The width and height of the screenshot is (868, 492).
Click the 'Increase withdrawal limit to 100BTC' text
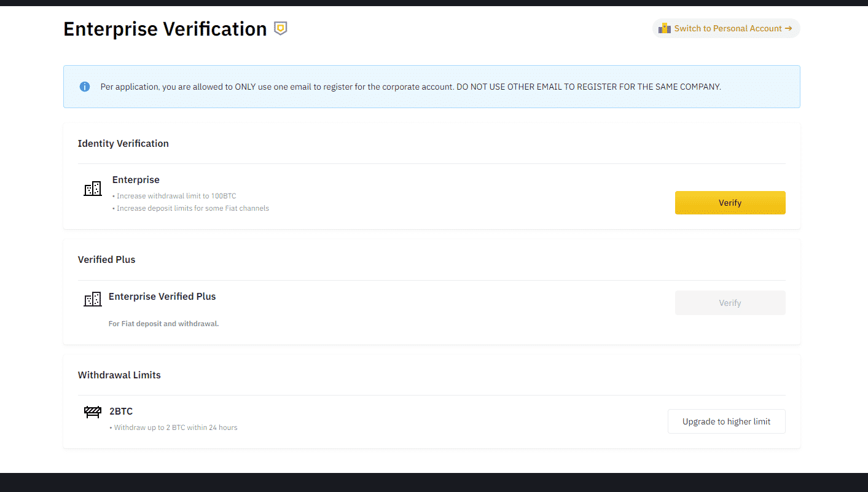click(x=176, y=196)
